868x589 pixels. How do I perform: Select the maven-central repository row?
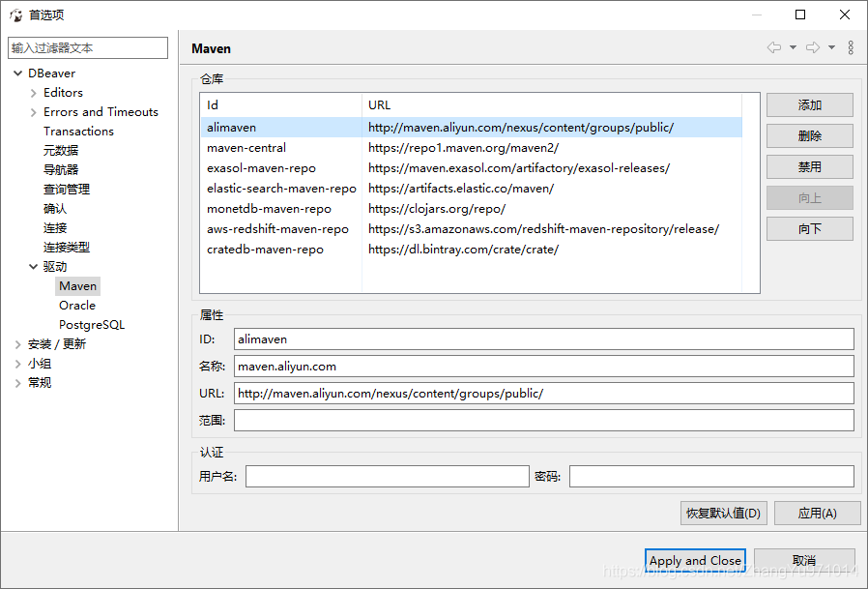tap(246, 148)
